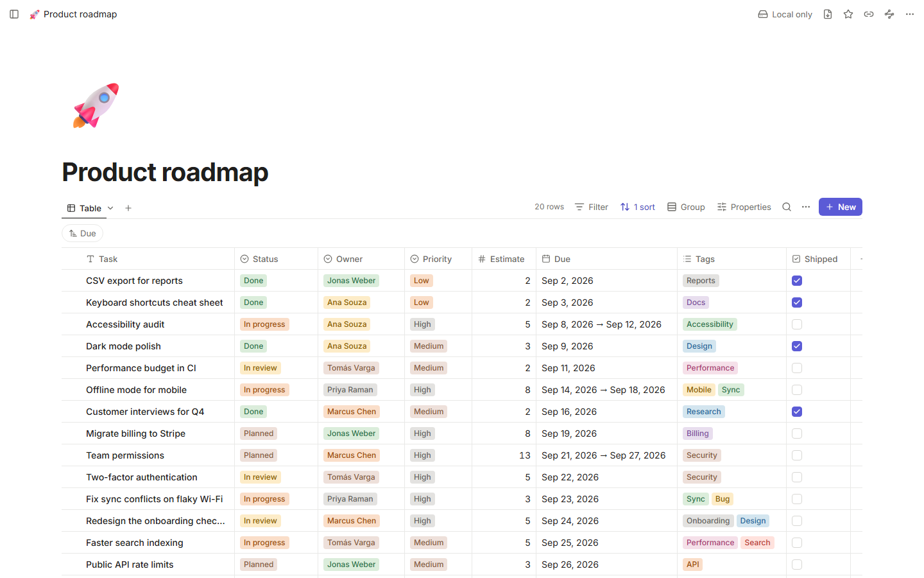Click the rocket page icon

click(96, 105)
